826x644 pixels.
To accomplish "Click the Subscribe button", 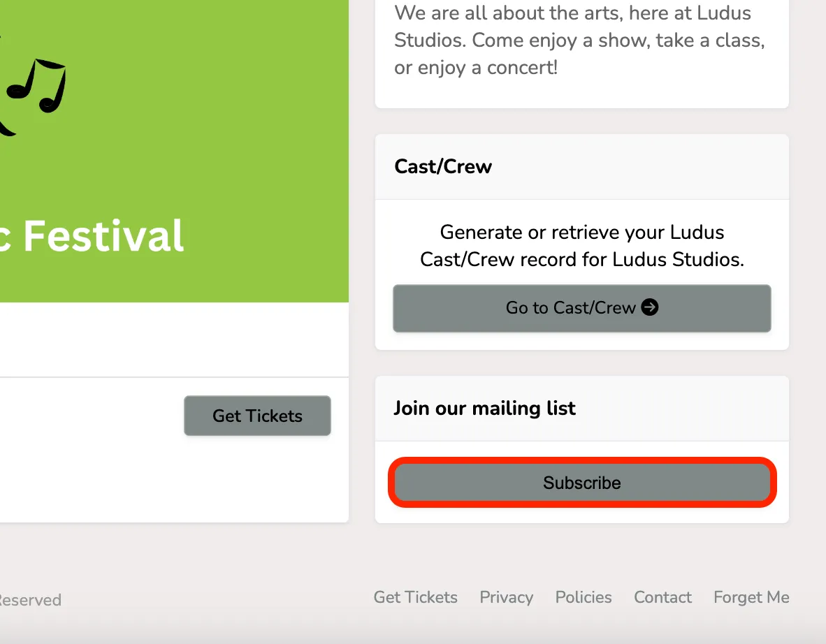I will [x=582, y=483].
